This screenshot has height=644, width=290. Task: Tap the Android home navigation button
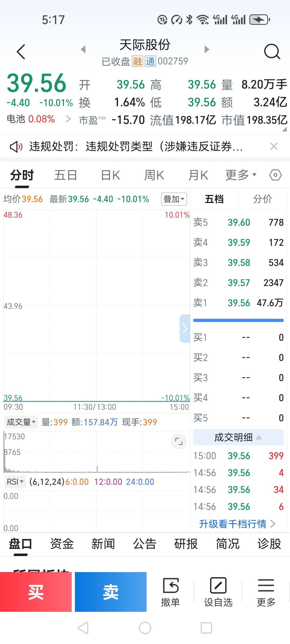(145, 628)
